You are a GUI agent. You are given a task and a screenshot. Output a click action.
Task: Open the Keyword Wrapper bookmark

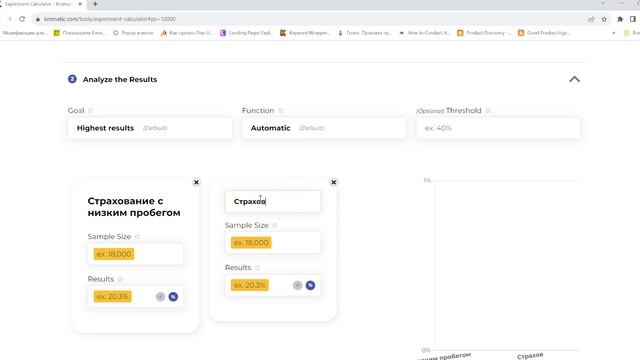tap(306, 33)
